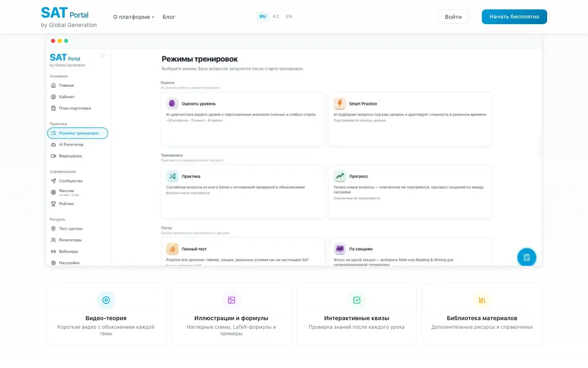Click the Кабинет user icon
588x368 pixels.
coord(53,97)
